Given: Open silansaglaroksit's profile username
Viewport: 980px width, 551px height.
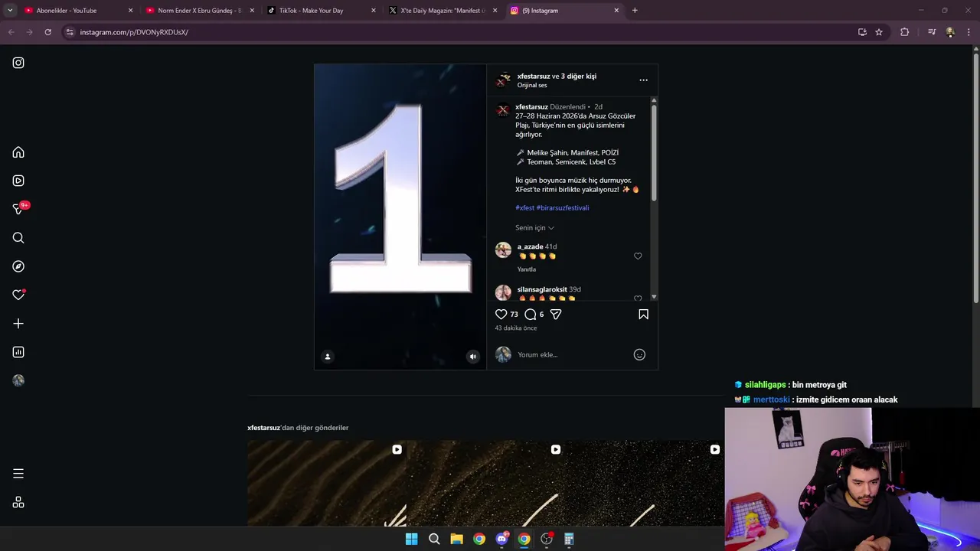Looking at the screenshot, I should click(x=542, y=289).
